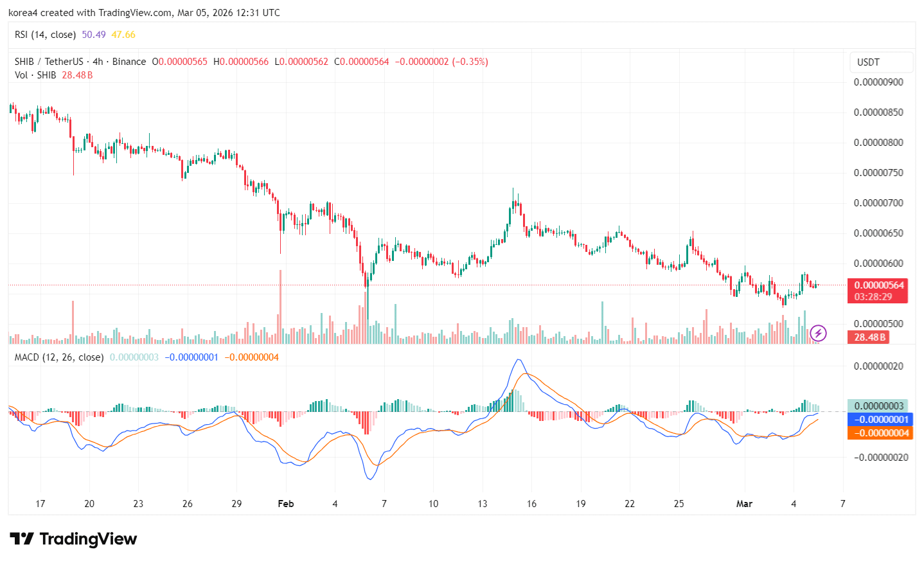Click the Vol · SHIB indicator legend
924x563 pixels.
(35, 75)
